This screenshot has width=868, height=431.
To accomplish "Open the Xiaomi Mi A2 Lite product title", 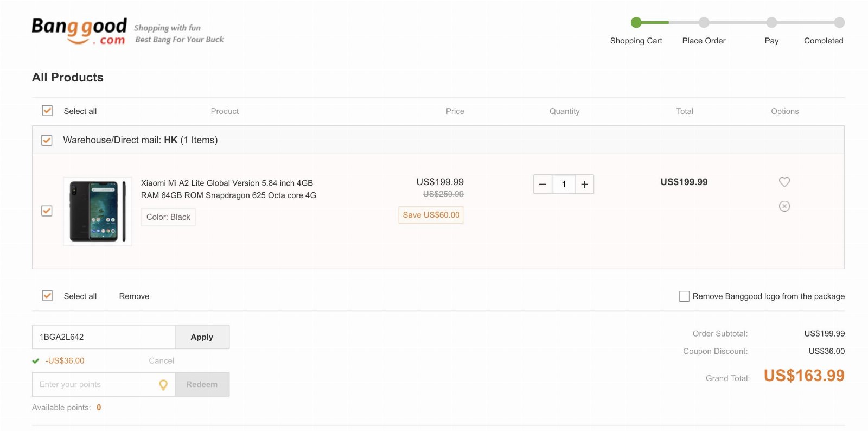I will (x=228, y=189).
